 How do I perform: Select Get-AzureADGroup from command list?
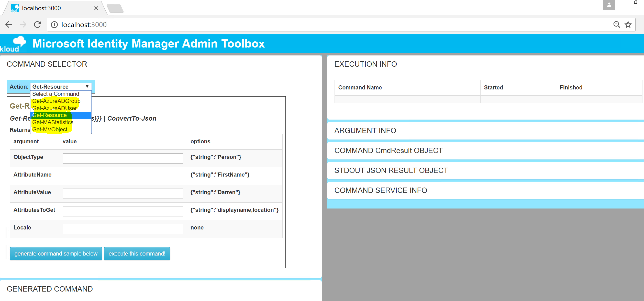coord(56,101)
